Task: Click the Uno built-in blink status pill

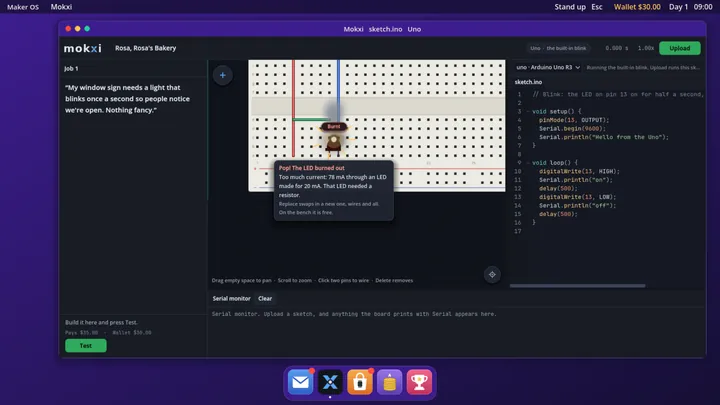Action: pyautogui.click(x=558, y=48)
